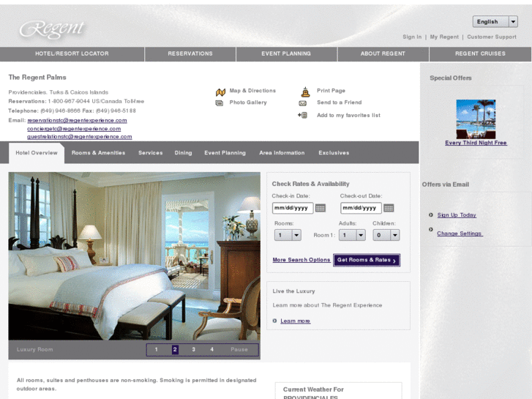
Task: Switch to the Rooms & Amenities tab
Action: pyautogui.click(x=98, y=153)
